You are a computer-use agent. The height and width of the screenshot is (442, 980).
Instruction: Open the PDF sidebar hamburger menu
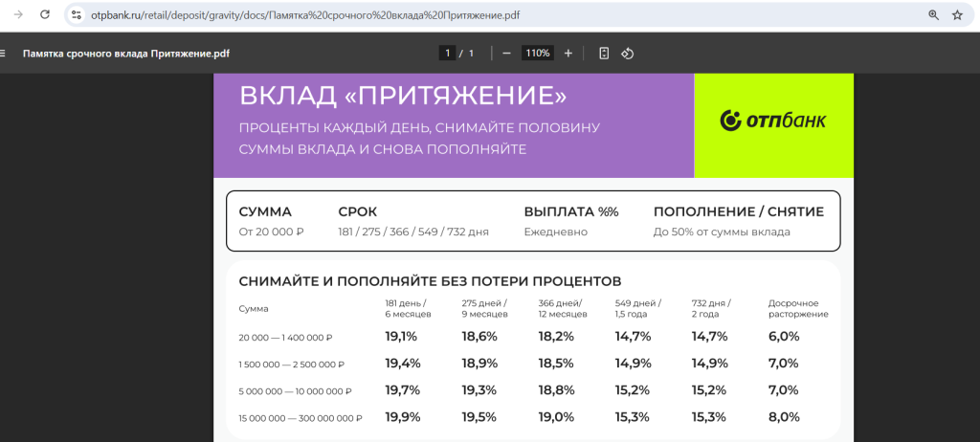pyautogui.click(x=3, y=54)
